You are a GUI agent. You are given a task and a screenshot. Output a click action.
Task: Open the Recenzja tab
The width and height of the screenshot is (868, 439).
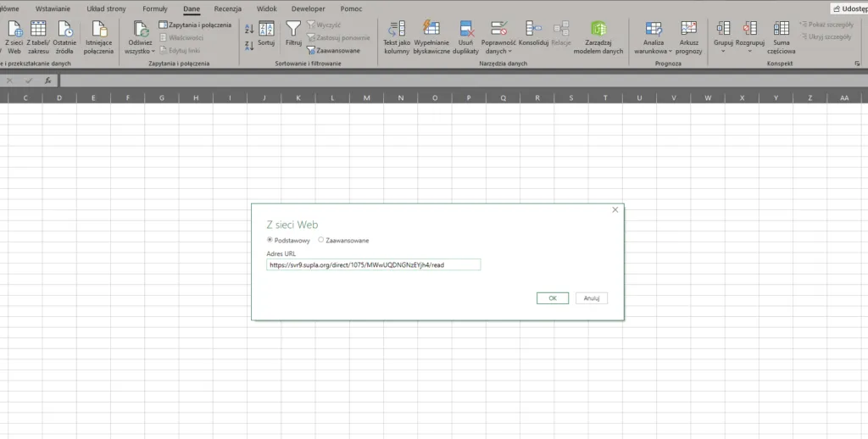pos(227,8)
